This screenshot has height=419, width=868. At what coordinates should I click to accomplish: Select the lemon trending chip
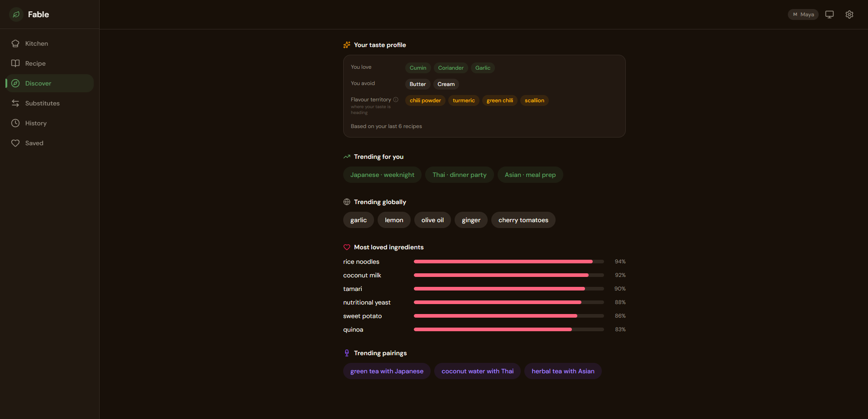pyautogui.click(x=394, y=220)
